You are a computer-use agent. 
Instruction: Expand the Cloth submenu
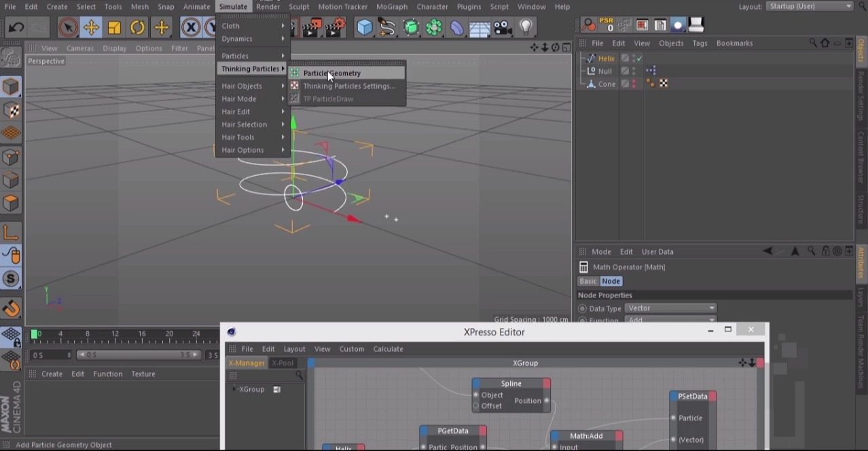tap(253, 26)
